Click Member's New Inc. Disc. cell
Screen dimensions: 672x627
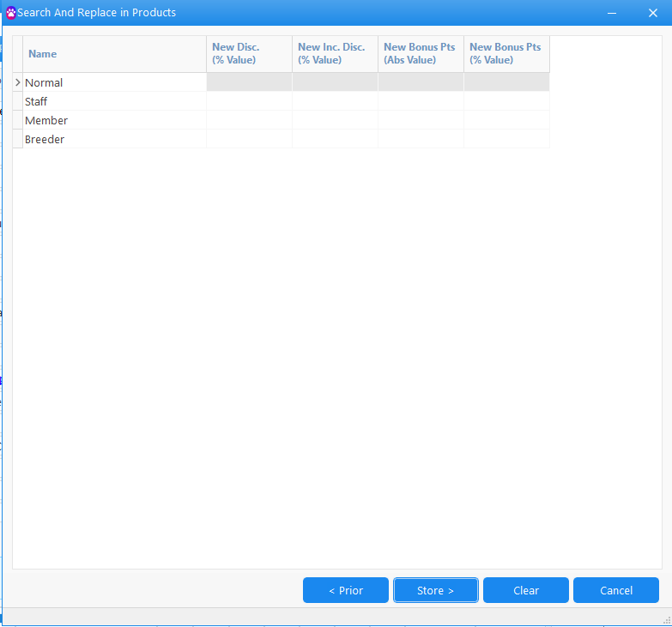[335, 121]
